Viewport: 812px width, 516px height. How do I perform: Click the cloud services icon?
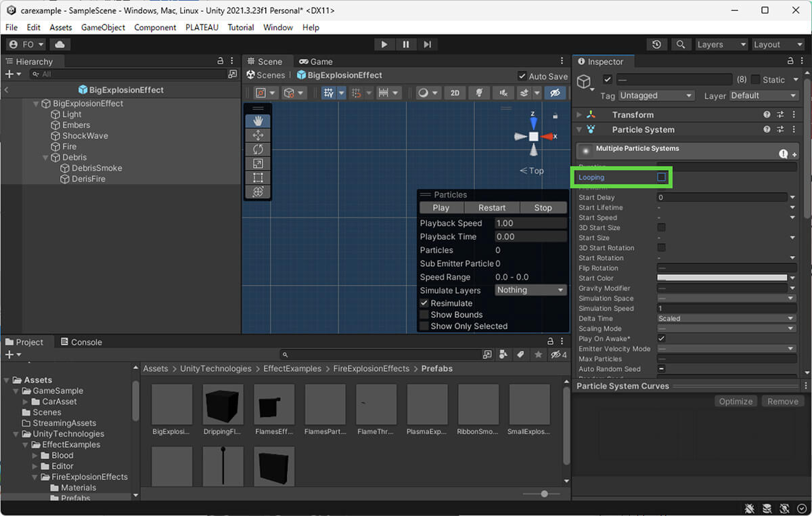(x=60, y=45)
